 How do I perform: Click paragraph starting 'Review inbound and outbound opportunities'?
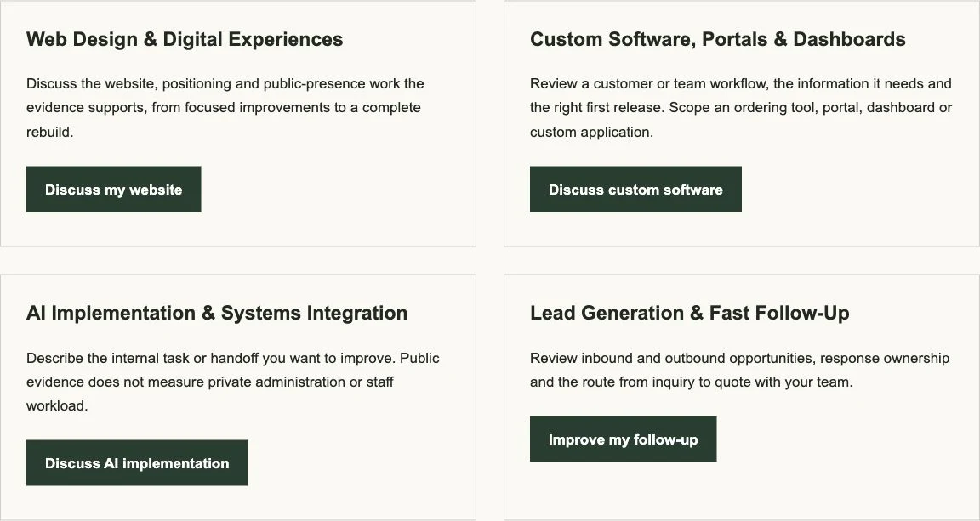(739, 370)
